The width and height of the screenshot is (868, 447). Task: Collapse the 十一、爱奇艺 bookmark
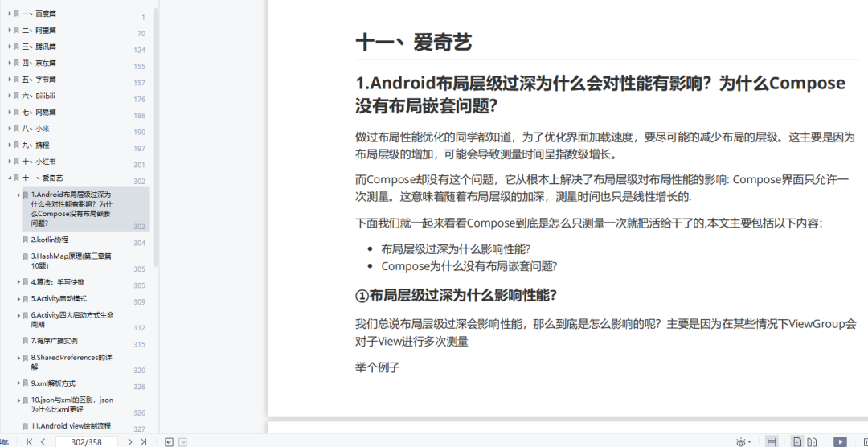pos(10,178)
